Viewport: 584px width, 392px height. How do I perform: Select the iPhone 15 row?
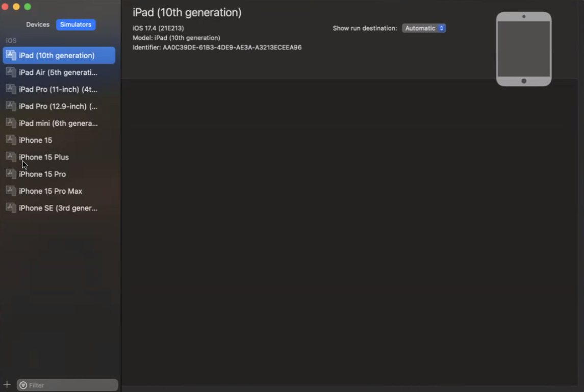(59, 140)
